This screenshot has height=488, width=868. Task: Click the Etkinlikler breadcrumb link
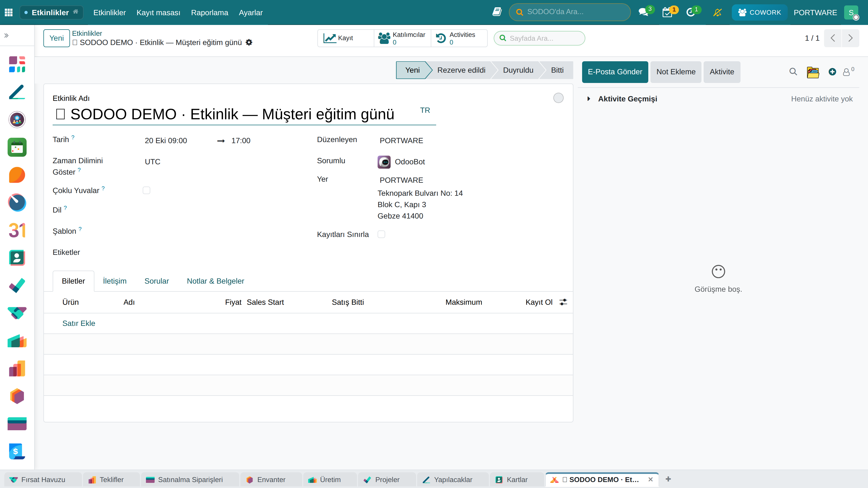pos(87,33)
